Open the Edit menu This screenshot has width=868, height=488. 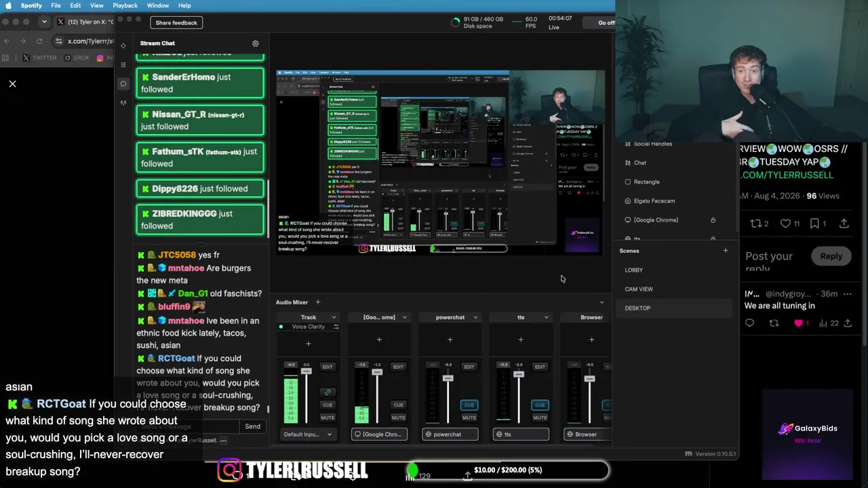tap(75, 5)
